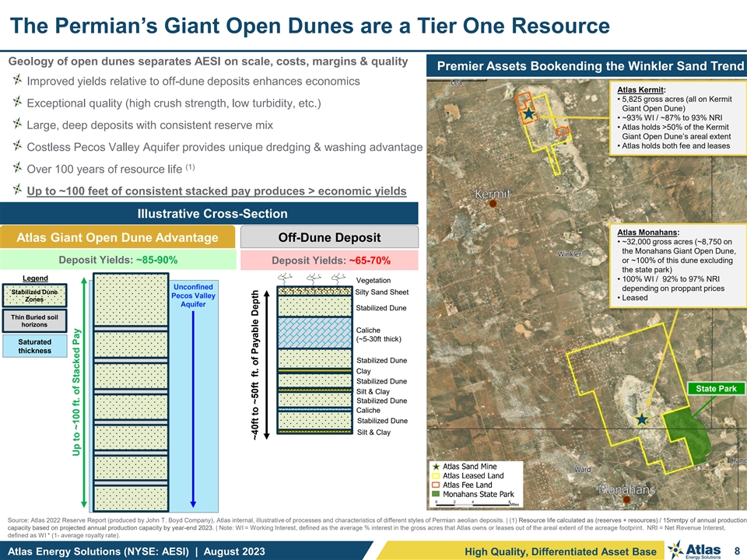Click the Atlas Leased Land yellow legend box
Screen dimensions: 747x560
pyautogui.click(x=436, y=475)
